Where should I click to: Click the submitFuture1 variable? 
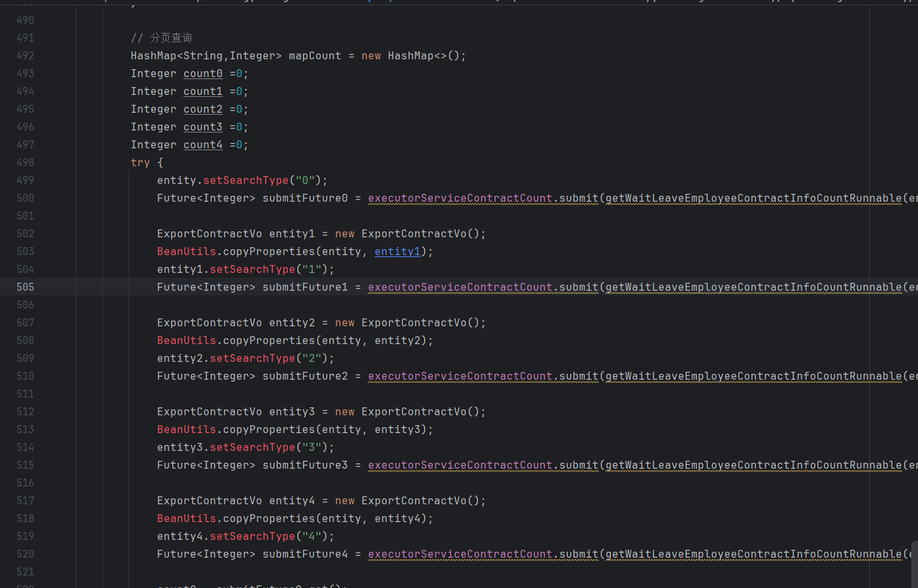pyautogui.click(x=305, y=287)
